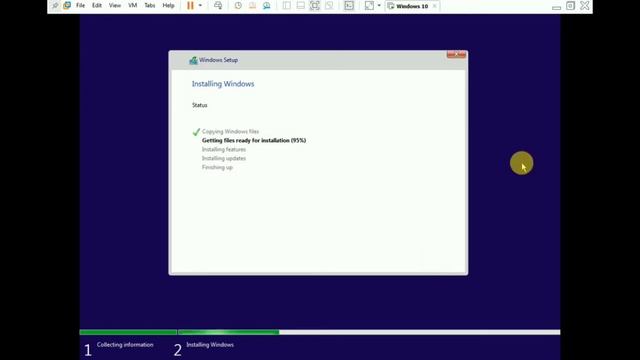Click the VMware library icon beside File
This screenshot has height=360, width=640.
coord(67,5)
